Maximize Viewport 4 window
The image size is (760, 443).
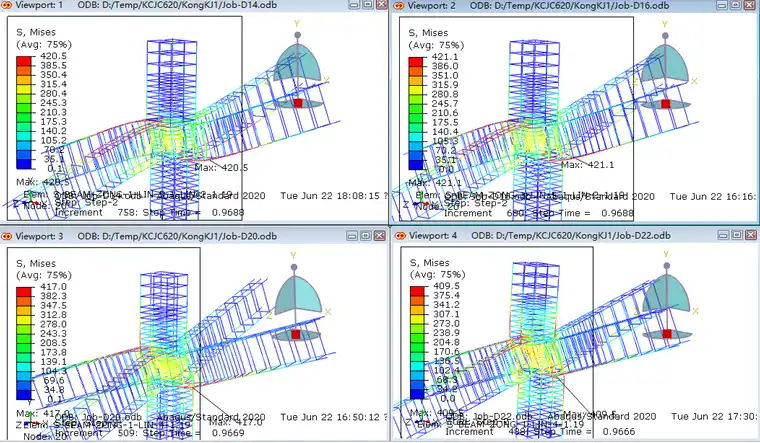click(x=737, y=235)
